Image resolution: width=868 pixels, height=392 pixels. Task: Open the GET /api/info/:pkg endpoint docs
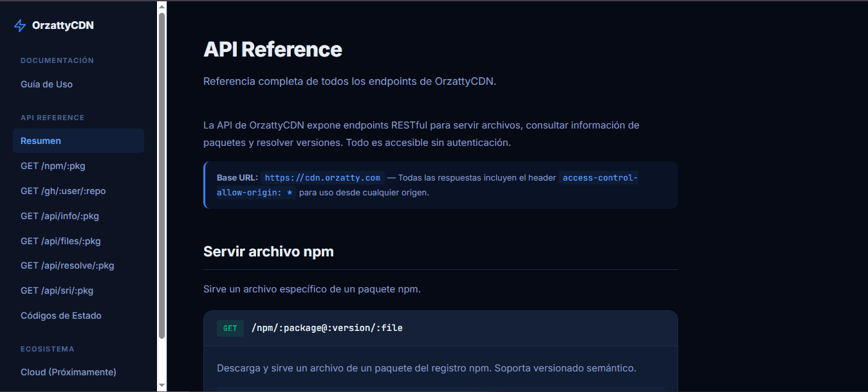(60, 215)
